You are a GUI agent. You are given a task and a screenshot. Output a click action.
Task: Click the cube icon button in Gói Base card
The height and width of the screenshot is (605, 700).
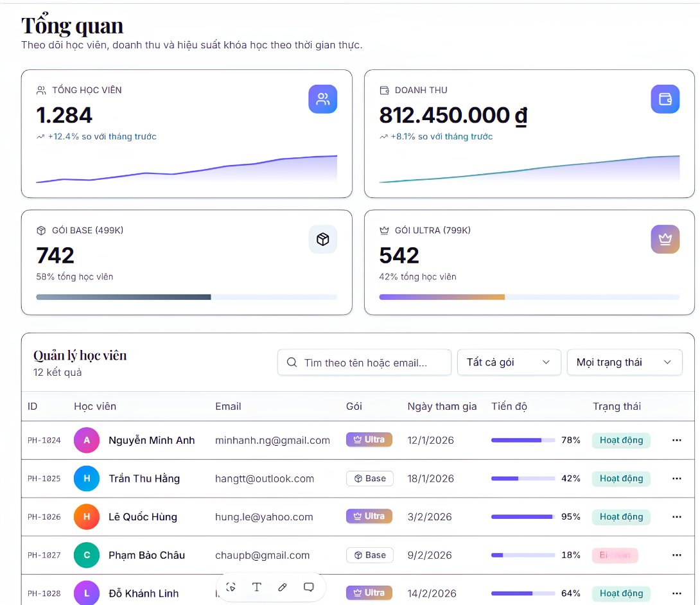322,240
